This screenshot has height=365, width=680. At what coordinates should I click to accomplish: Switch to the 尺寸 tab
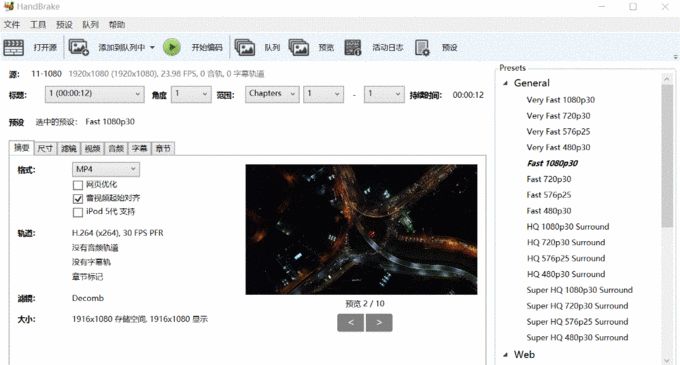tap(45, 149)
